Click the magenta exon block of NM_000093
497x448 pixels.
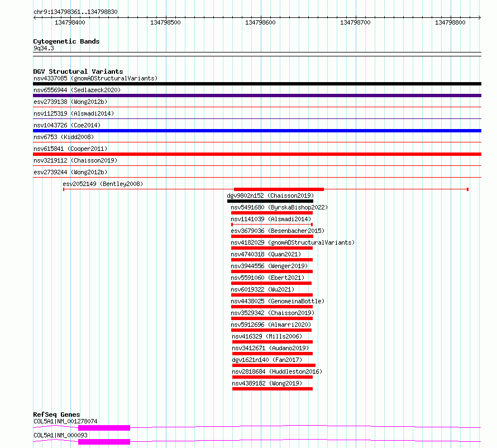pyautogui.click(x=104, y=442)
